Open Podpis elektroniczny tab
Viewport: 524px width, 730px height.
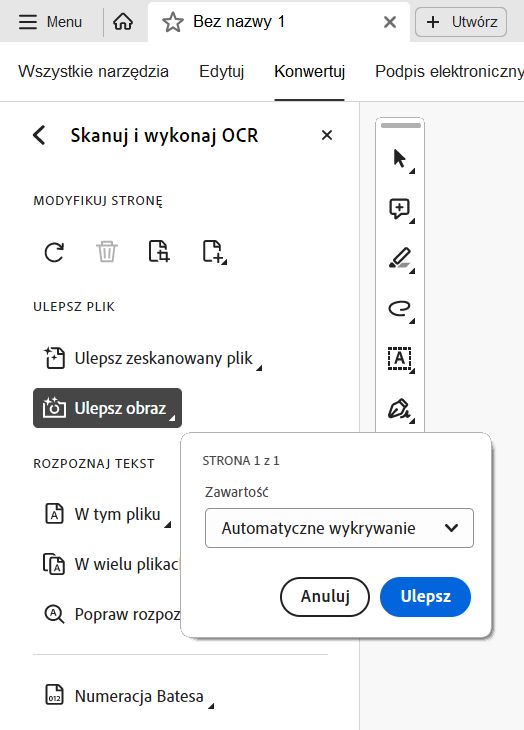[450, 71]
